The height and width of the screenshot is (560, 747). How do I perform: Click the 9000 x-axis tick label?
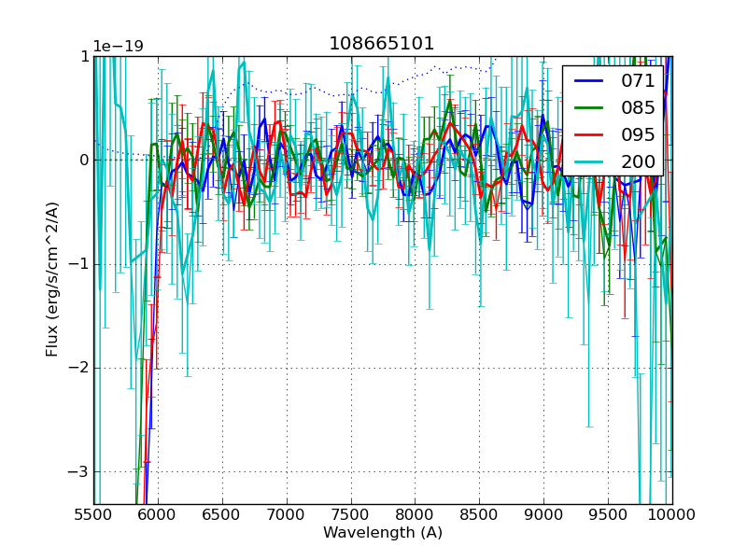(x=543, y=515)
